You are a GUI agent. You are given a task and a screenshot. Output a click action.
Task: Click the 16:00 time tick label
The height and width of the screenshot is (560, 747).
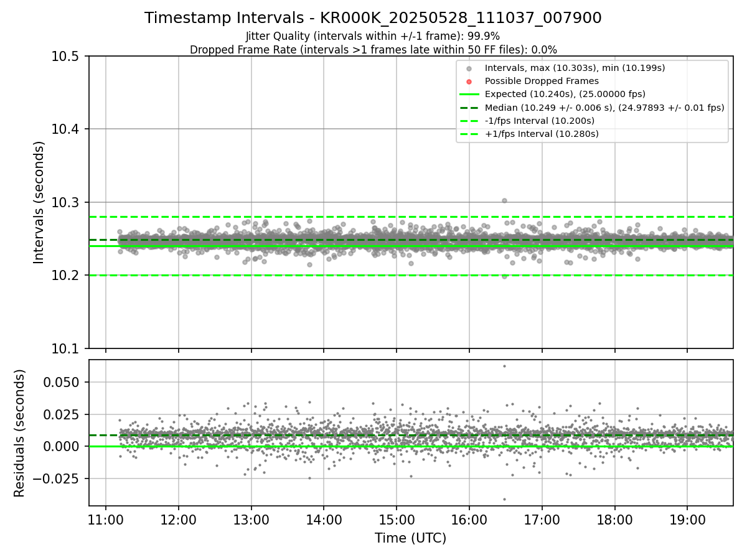pos(469,518)
